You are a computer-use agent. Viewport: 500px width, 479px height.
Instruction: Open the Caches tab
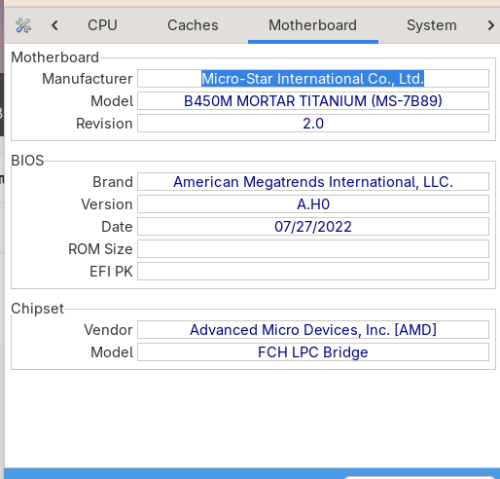(193, 25)
